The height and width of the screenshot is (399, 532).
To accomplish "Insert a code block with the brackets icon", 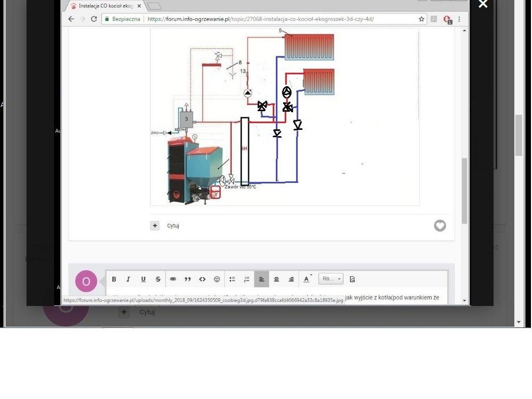I will point(202,279).
